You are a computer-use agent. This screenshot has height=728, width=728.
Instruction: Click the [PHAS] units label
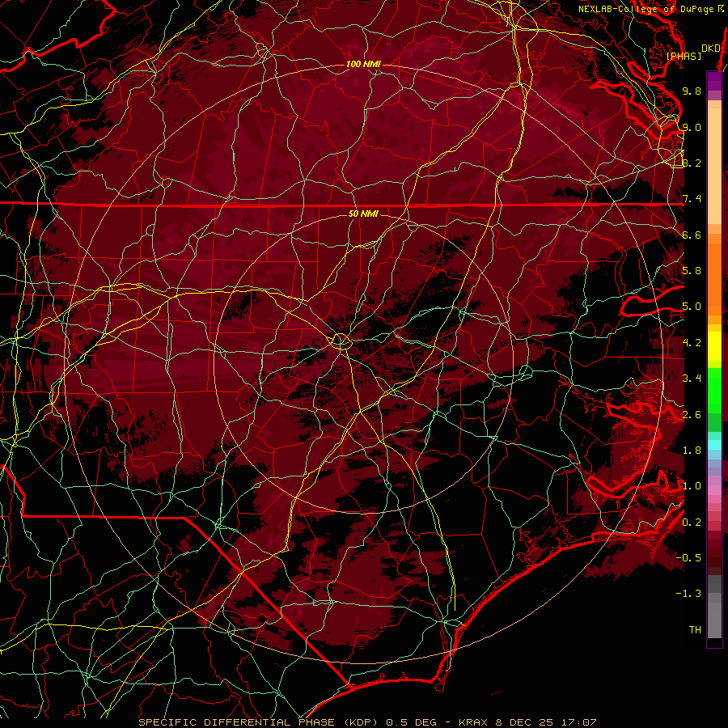[x=684, y=56]
